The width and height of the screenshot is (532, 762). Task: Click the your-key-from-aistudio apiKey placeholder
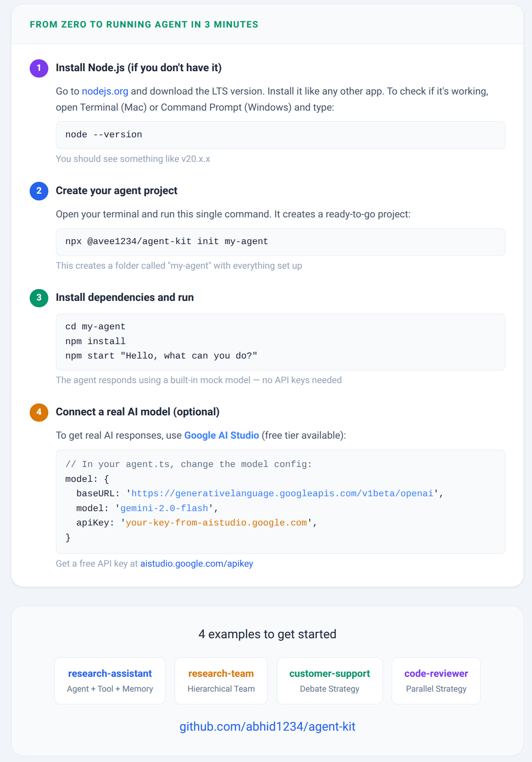tap(216, 523)
